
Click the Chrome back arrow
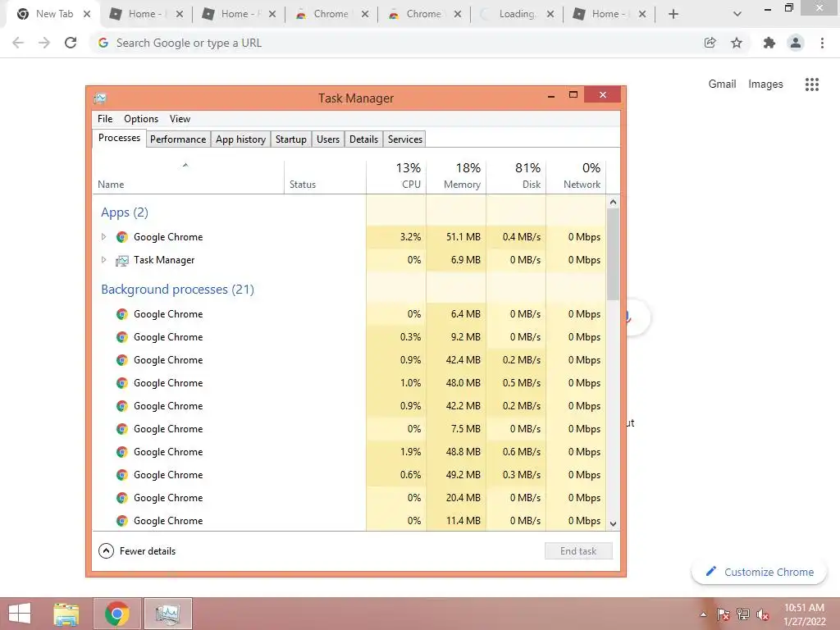[x=18, y=43]
